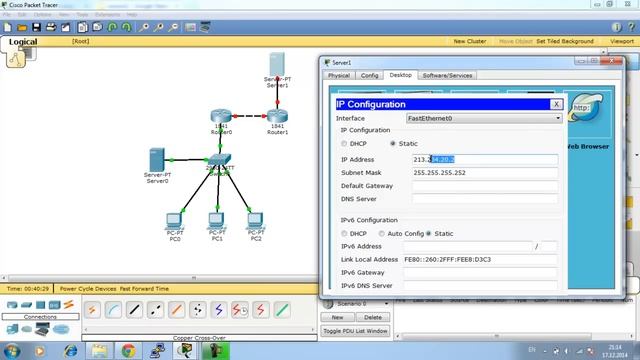The image size is (640, 360).
Task: Click the workspace horizontal scrollbar
Action: point(194,278)
